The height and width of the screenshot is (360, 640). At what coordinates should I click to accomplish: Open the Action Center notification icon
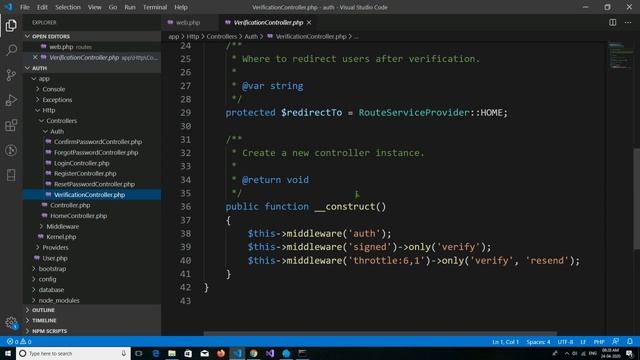coord(630,353)
